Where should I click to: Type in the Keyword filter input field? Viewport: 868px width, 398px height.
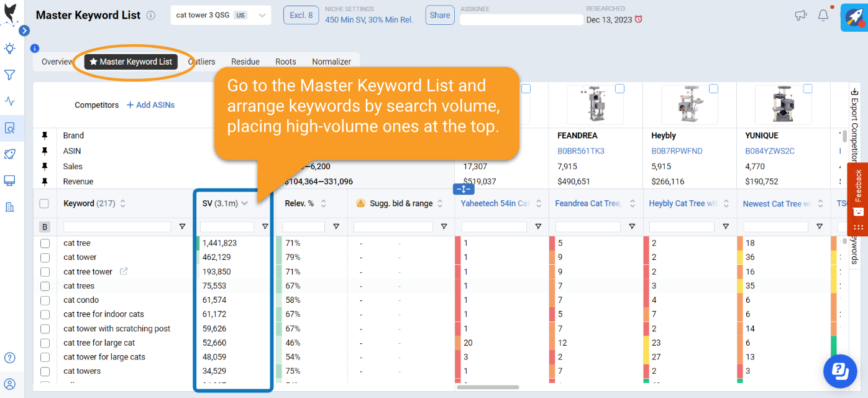(x=117, y=226)
